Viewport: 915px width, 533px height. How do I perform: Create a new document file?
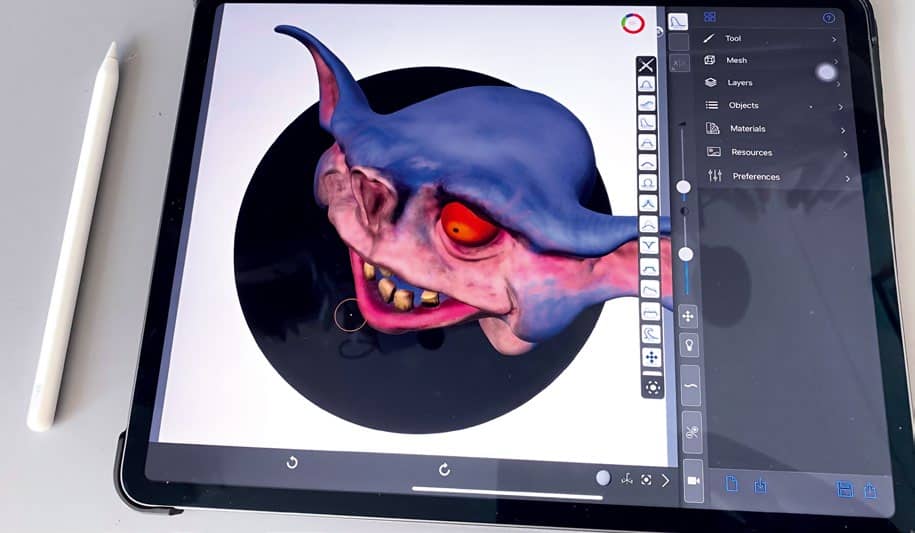(x=731, y=484)
